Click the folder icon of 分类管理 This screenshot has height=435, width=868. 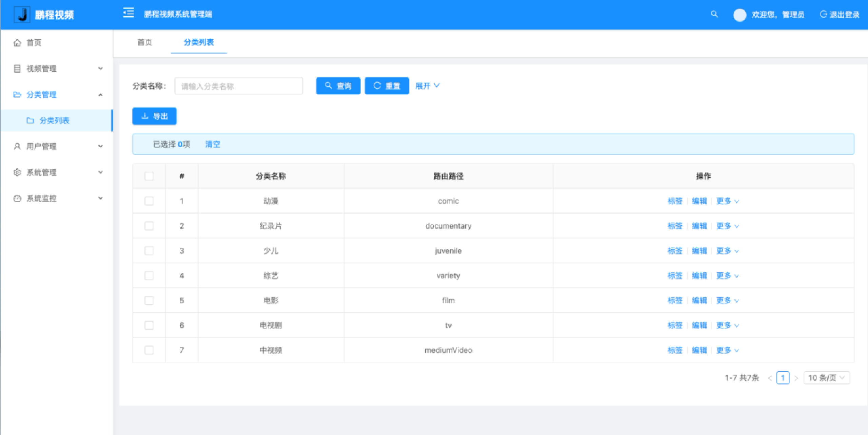pos(17,95)
